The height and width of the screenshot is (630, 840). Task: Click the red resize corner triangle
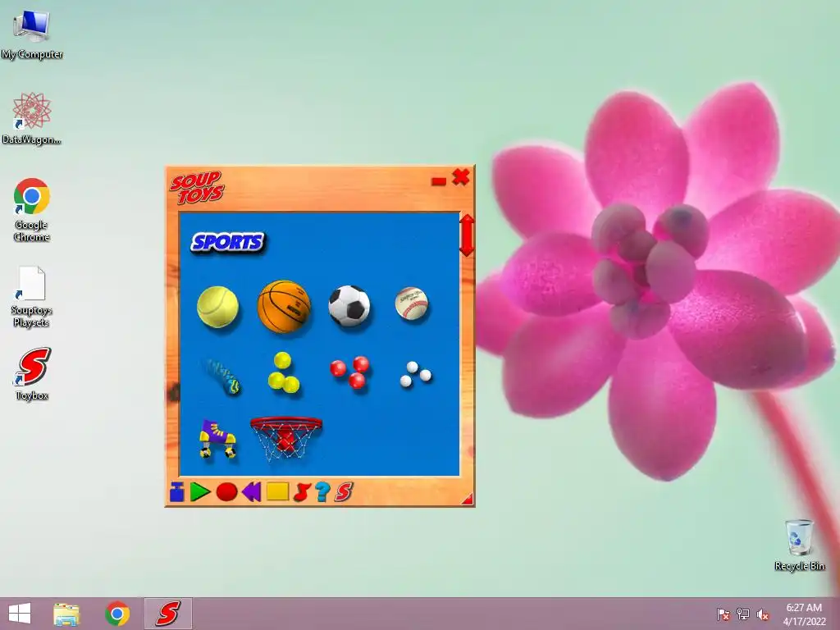(x=467, y=499)
